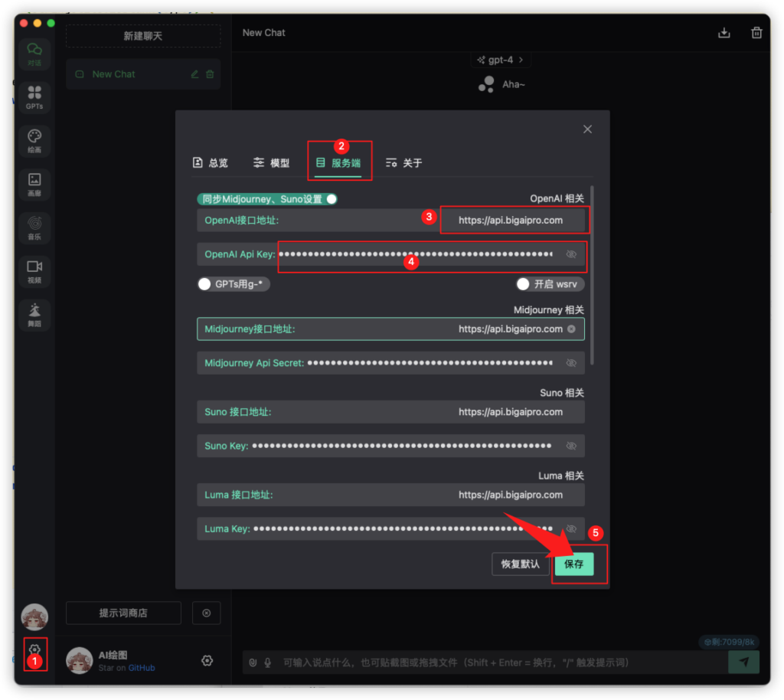The image size is (784, 700).
Task: Toggle the 开启 wsrv switch
Action: 550,284
